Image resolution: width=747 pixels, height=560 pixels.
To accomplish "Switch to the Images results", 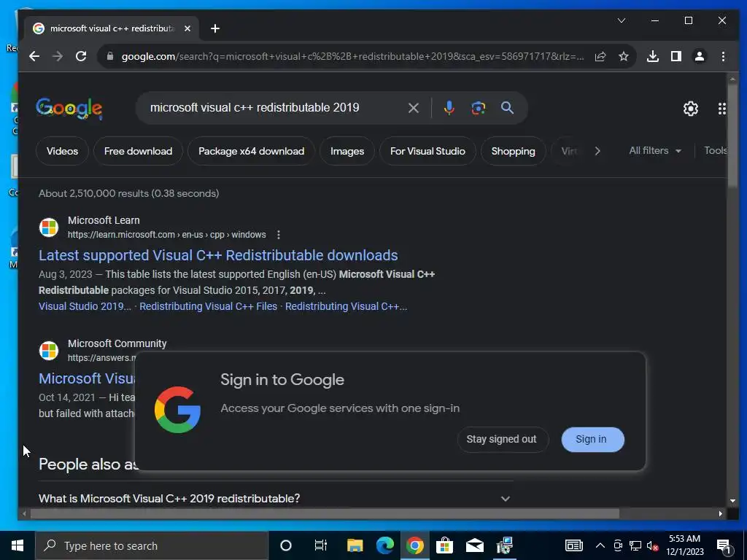I will 347,151.
